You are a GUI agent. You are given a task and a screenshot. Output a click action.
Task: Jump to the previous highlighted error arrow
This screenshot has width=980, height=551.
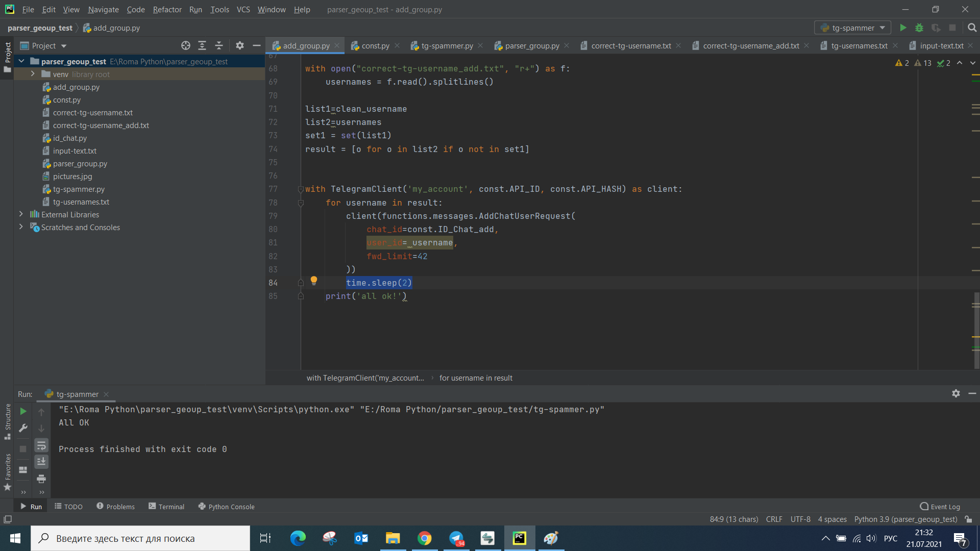pos(960,63)
